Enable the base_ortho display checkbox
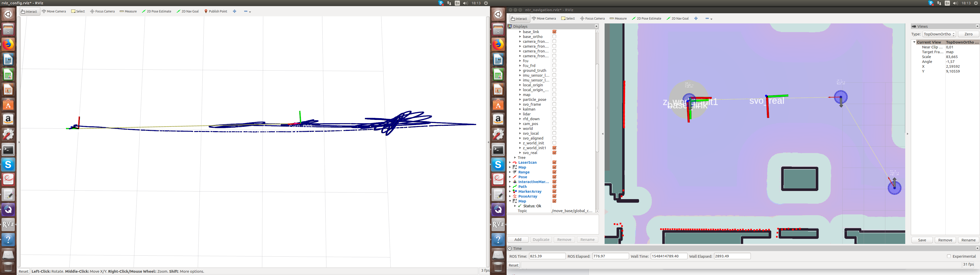This screenshot has width=980, height=275. pos(554,36)
